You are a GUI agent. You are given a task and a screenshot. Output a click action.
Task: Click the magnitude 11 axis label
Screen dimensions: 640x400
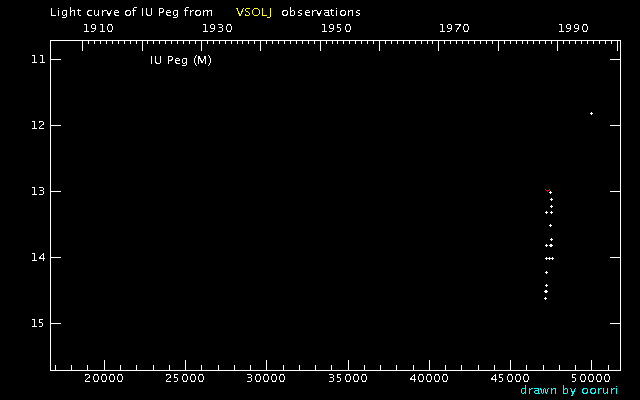pyautogui.click(x=38, y=60)
